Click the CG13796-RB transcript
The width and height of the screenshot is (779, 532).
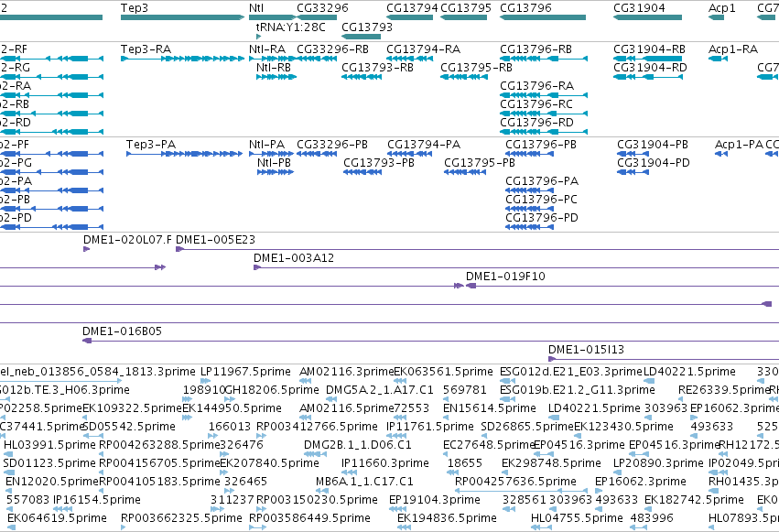click(x=544, y=59)
